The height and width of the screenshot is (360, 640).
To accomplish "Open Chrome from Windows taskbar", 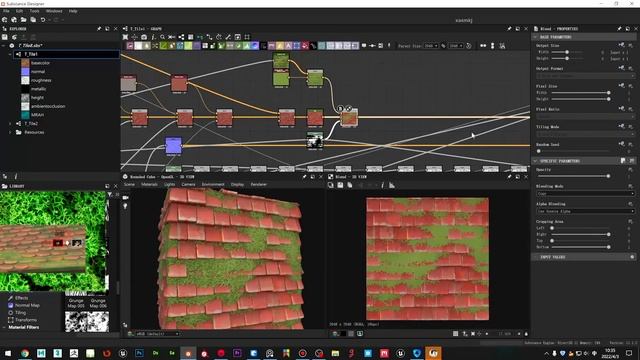I will [25, 353].
